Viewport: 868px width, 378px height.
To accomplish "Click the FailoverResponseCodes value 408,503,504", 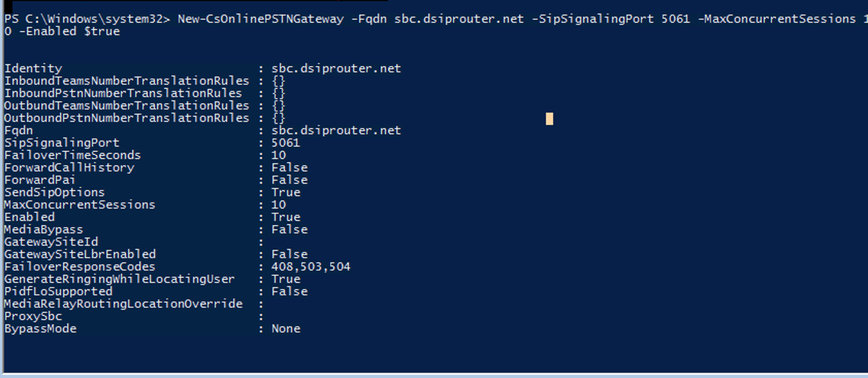I will [x=311, y=266].
